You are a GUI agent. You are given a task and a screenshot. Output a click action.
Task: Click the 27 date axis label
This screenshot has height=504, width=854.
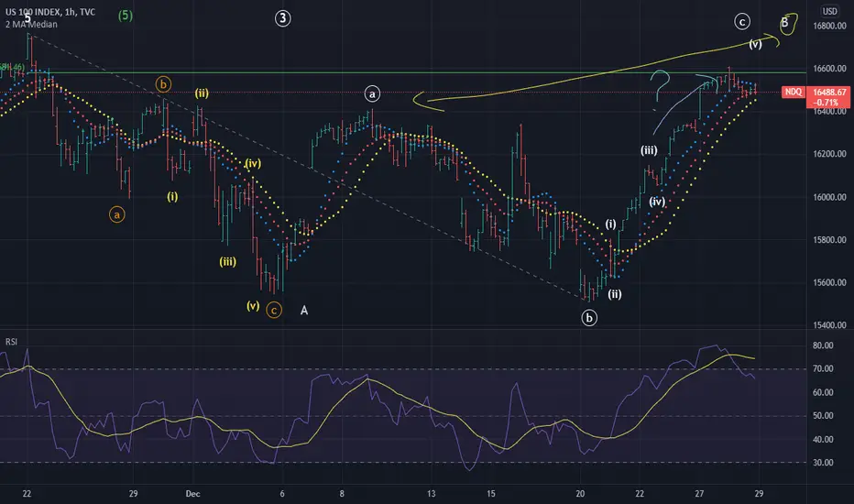pos(699,494)
